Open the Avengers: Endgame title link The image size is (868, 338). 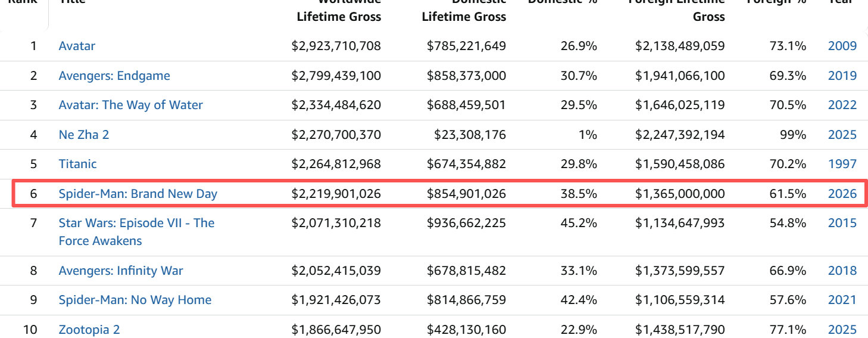click(x=114, y=76)
